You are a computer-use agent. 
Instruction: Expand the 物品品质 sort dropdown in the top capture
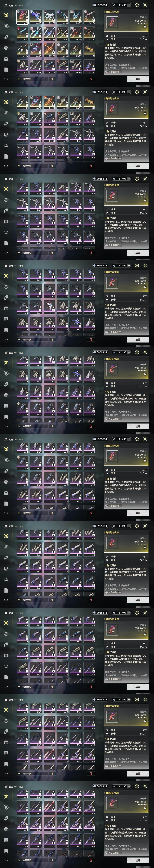[x=32, y=79]
